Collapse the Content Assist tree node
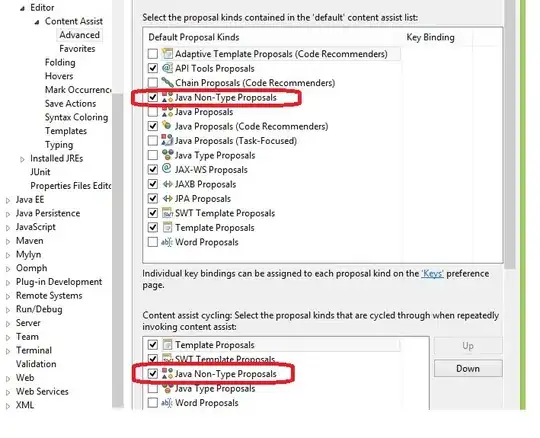 (37, 22)
